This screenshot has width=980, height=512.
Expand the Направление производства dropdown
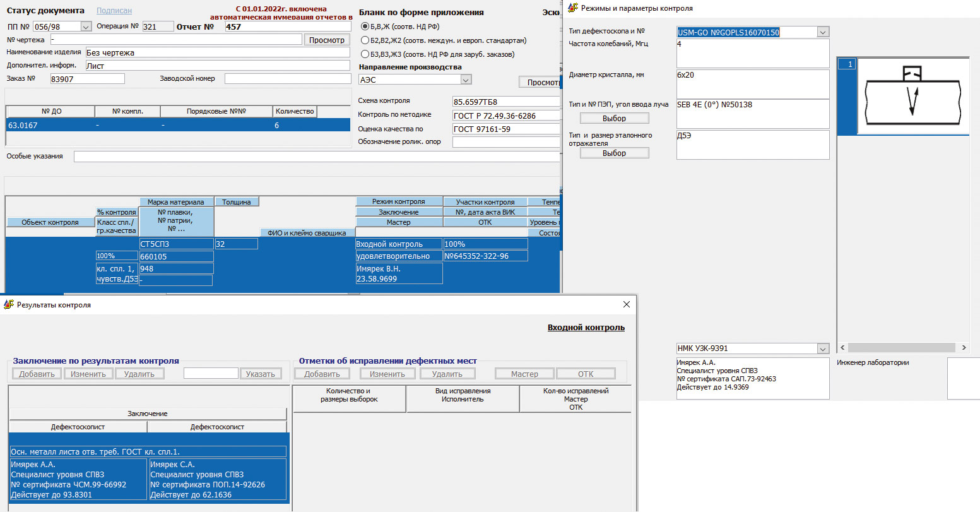[466, 80]
